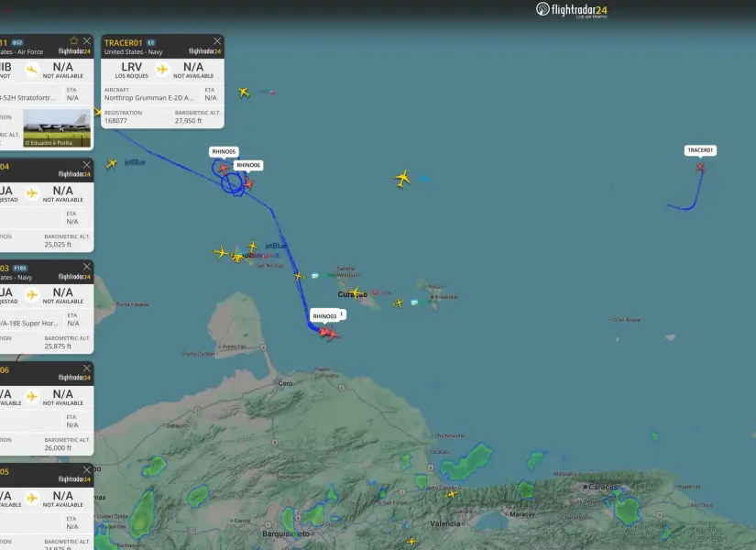Viewport: 756px width, 550px height.
Task: Select yellow plane next to left jetBlue label
Action: 112,163
